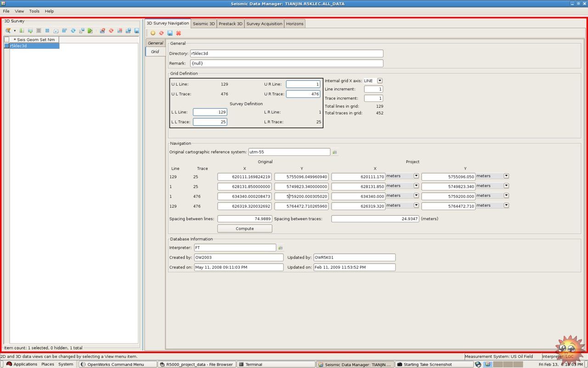Open Project X units dropdown for line 129 trace 476
This screenshot has width=588, height=368.
tap(416, 206)
